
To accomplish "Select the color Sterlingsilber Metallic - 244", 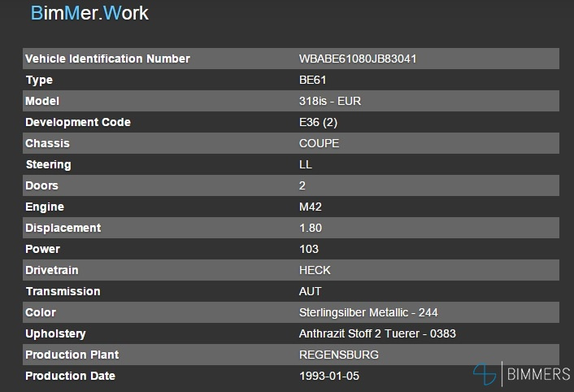I will (x=369, y=312).
